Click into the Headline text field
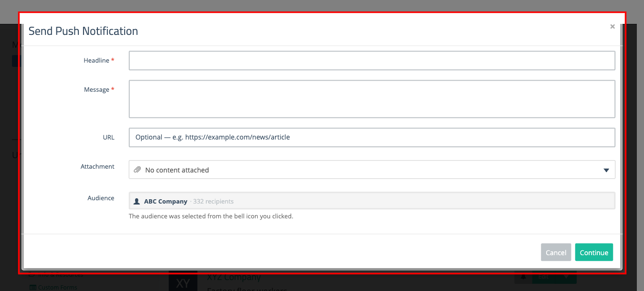 tap(371, 60)
